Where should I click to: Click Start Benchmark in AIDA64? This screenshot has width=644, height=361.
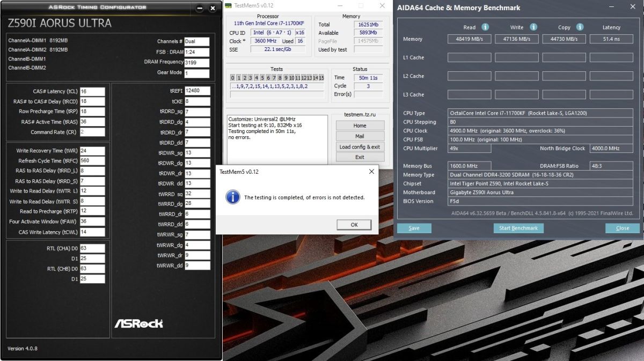click(518, 228)
